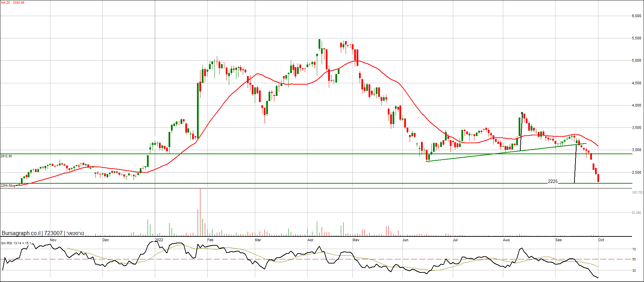This screenshot has width=644, height=282.
Task: Click the MA 26 indicator label
Action: (13, 3)
